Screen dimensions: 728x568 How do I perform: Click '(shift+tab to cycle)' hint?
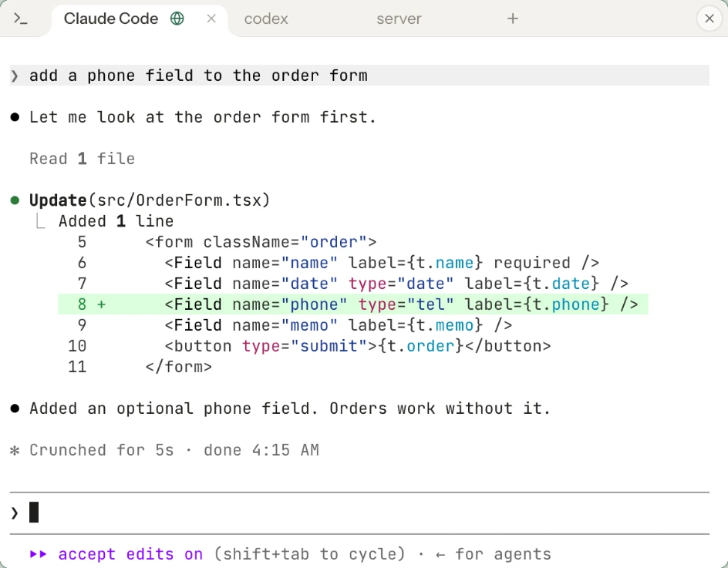coord(309,554)
